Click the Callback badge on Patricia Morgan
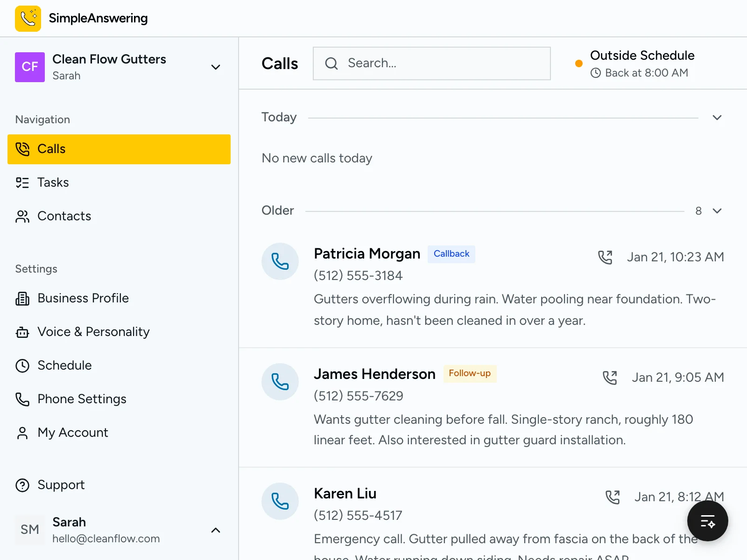The width and height of the screenshot is (747, 560). click(x=451, y=254)
